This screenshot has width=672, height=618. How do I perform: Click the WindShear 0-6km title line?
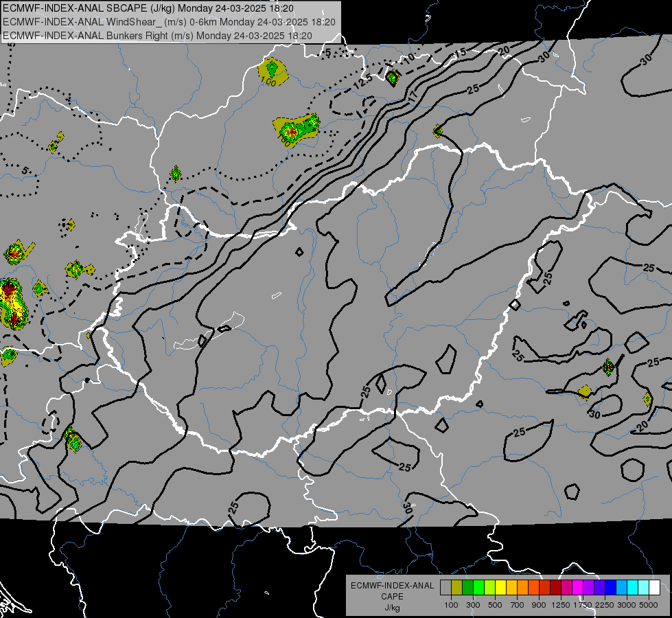169,22
